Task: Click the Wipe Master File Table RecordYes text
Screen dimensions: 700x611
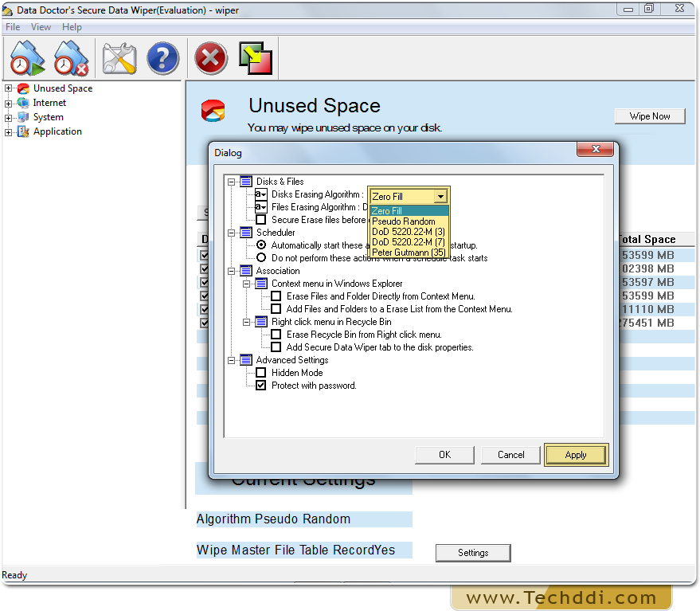Action: [x=295, y=550]
